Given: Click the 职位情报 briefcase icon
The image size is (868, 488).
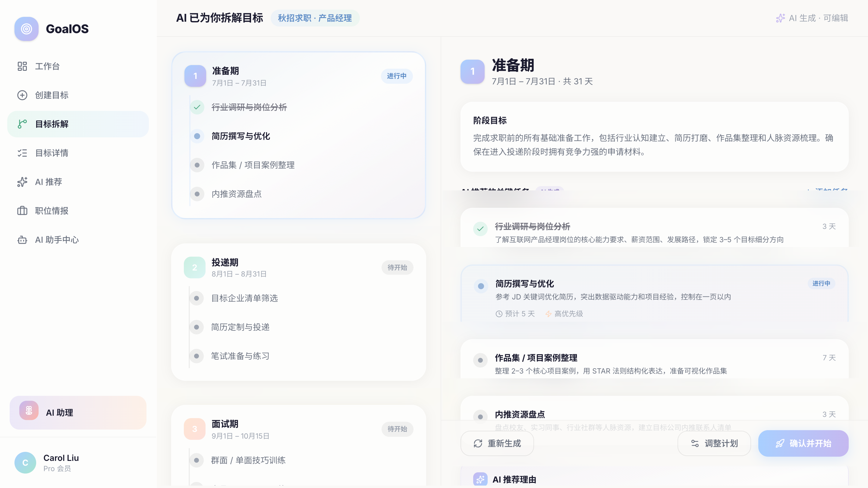Looking at the screenshot, I should coord(22,211).
